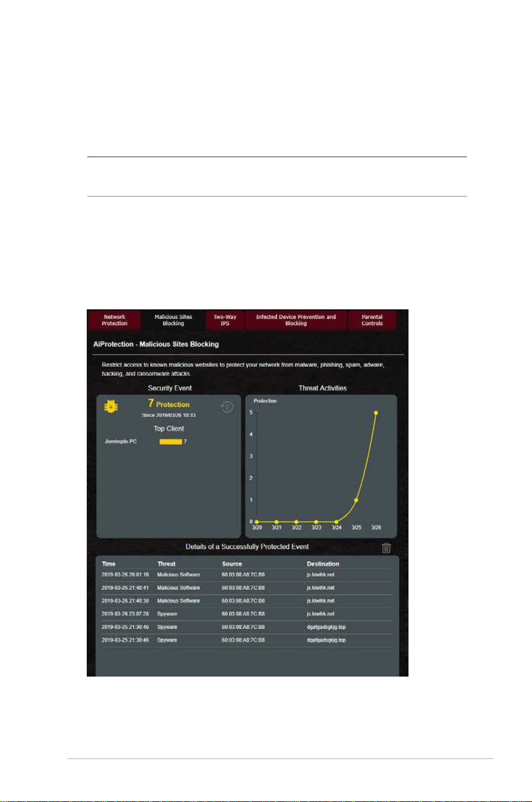Viewport: 532px width, 802px height.
Task: Open Infected Device Prevention and Blocking tab
Action: [296, 320]
